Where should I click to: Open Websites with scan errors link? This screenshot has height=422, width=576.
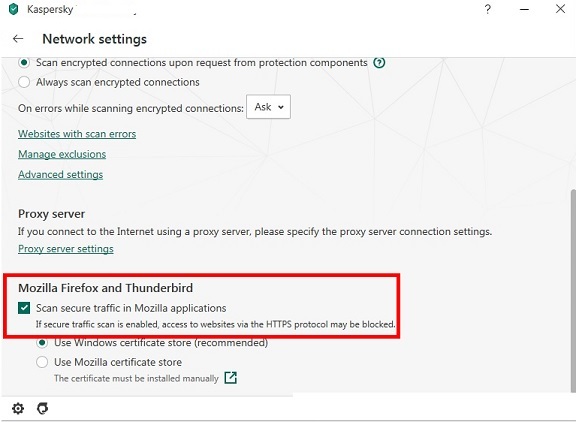pyautogui.click(x=77, y=134)
